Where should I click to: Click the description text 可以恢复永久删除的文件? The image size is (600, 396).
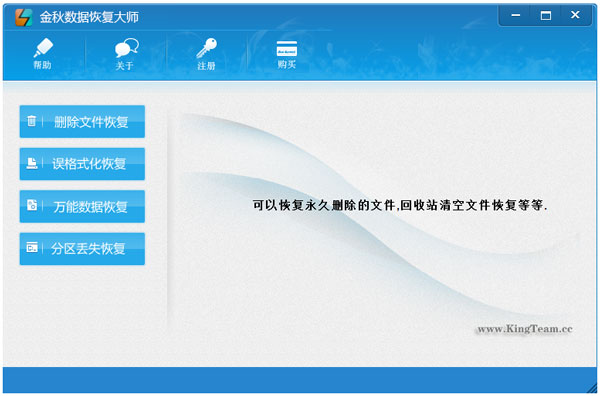point(324,205)
